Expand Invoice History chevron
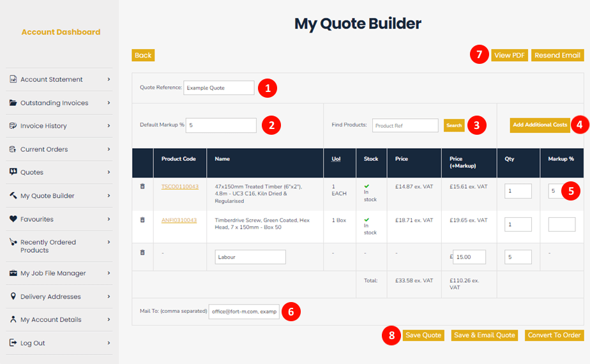Viewport: 590px width, 364px height. (109, 126)
